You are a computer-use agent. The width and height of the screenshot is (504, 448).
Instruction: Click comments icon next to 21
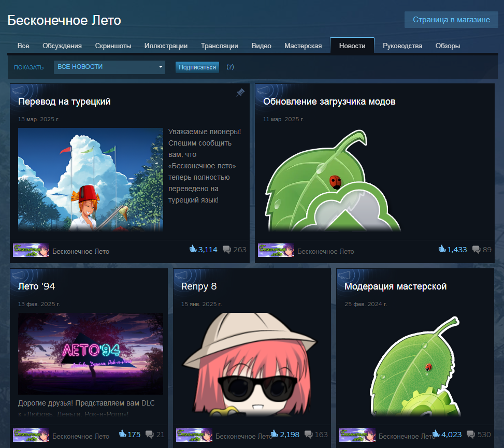tap(150, 435)
